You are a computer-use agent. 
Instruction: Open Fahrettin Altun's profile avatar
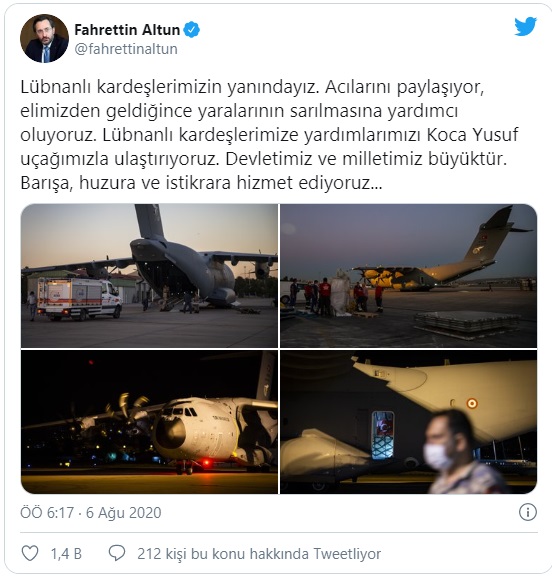pos(44,39)
